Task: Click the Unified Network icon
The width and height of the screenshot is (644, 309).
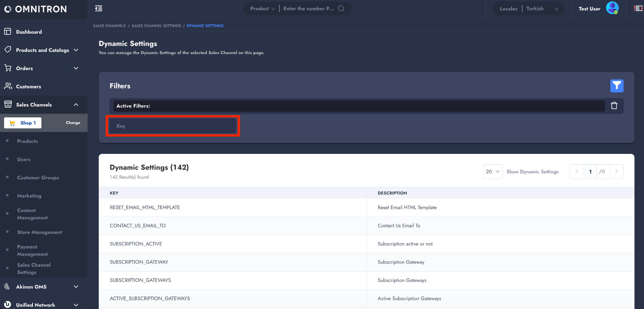Action: 8,305
